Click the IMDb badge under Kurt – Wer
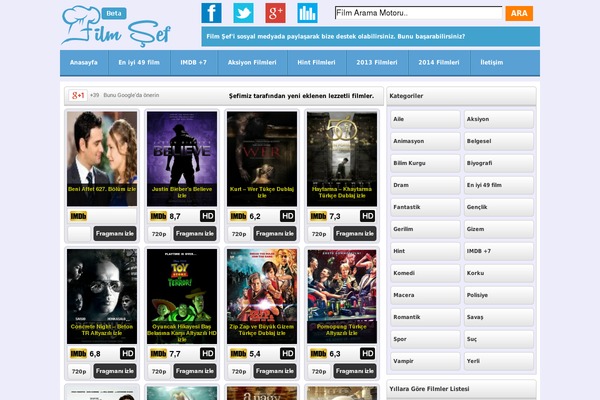The height and width of the screenshot is (400, 600). pyautogui.click(x=238, y=216)
